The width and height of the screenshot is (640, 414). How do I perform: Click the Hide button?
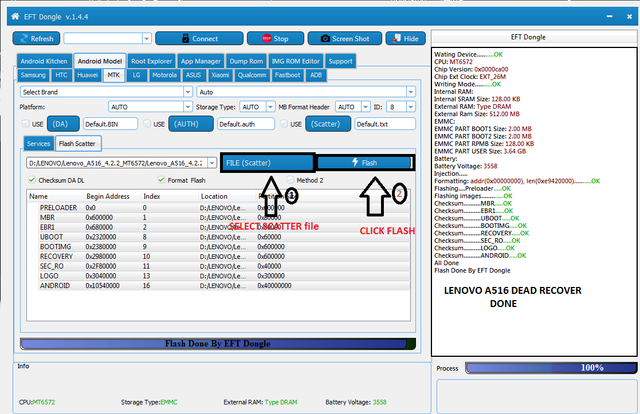point(405,38)
